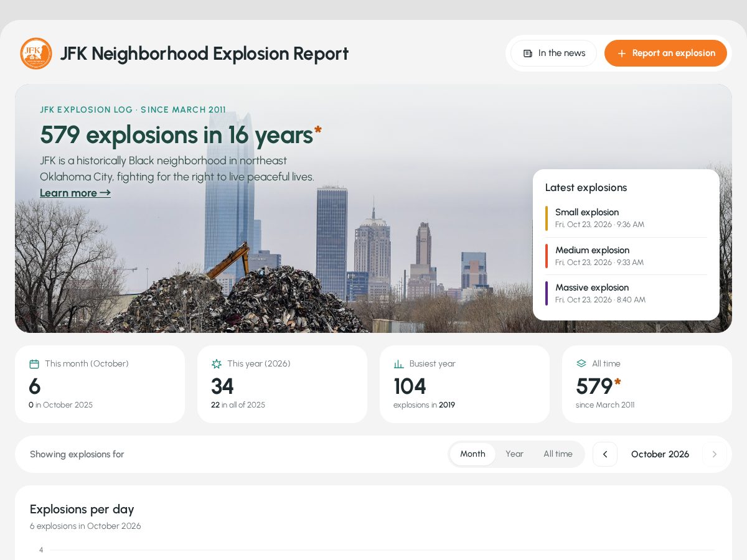Click the newspaper icon in In the news
Image resolution: width=747 pixels, height=560 pixels.
click(x=528, y=54)
